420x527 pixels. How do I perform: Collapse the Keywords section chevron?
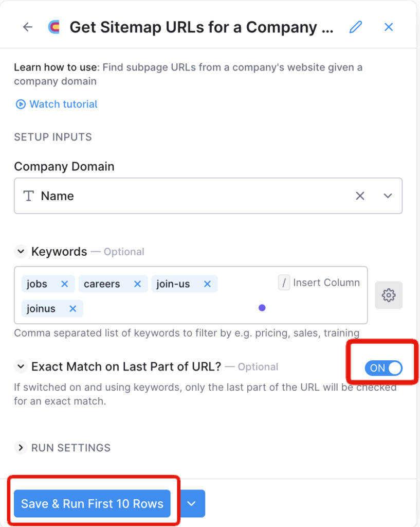[21, 251]
